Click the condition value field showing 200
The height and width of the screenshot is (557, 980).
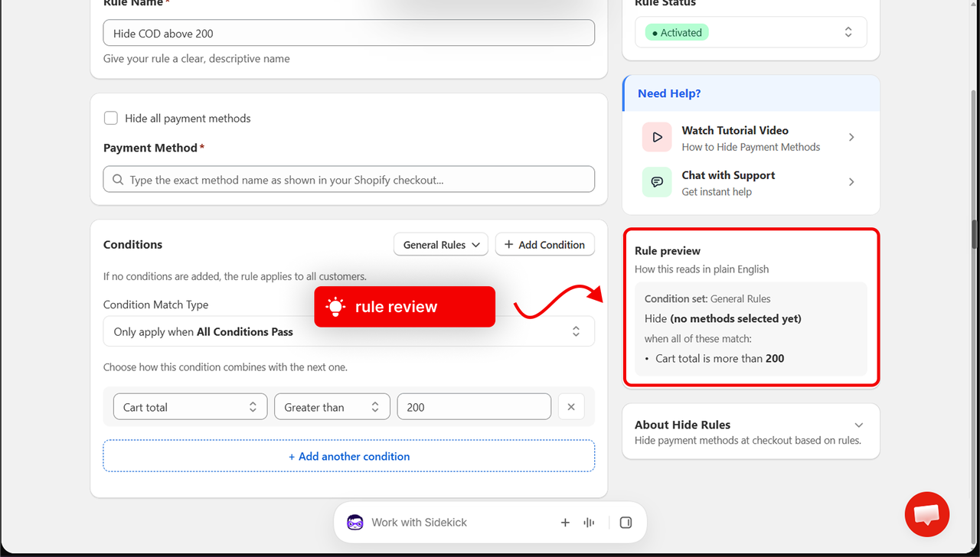pyautogui.click(x=474, y=407)
